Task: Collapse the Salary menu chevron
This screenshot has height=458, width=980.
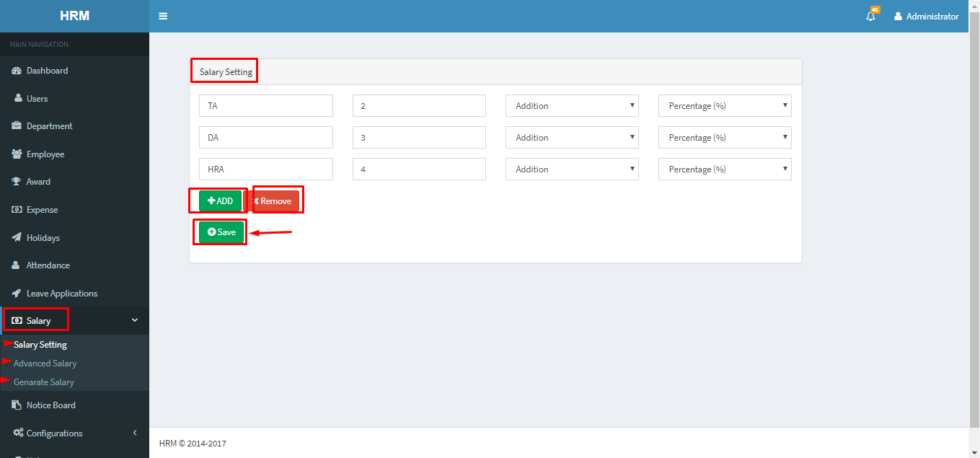Action: coord(135,320)
